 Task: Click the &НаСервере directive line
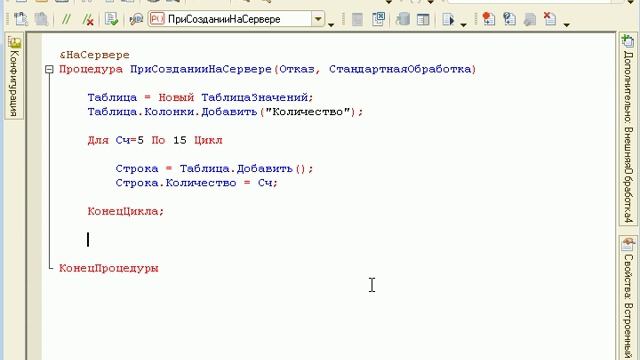coord(94,55)
